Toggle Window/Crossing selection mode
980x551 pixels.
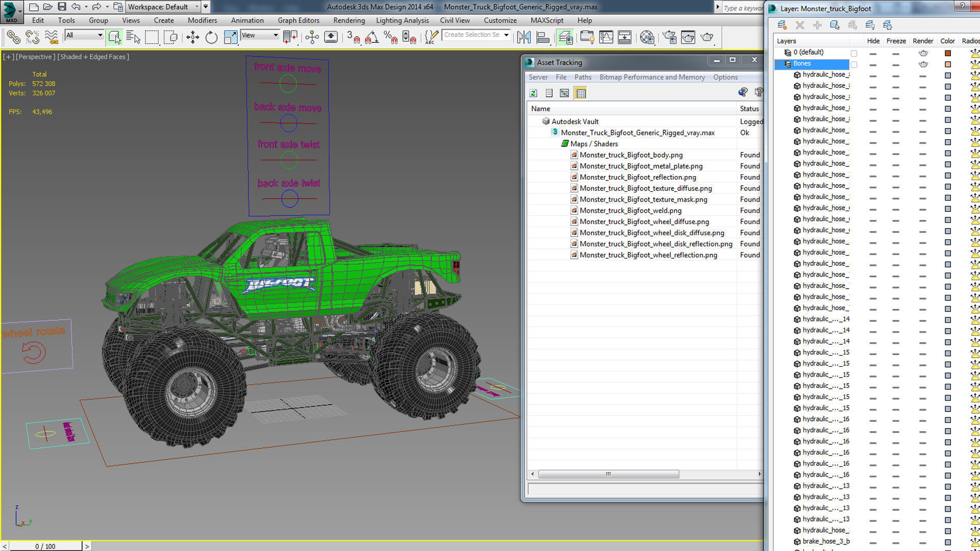tap(171, 37)
